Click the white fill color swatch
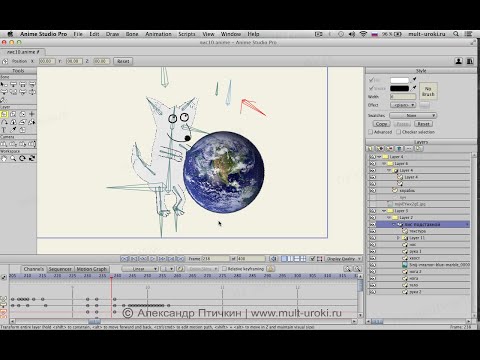The height and width of the screenshot is (360, 480). pyautogui.click(x=399, y=80)
